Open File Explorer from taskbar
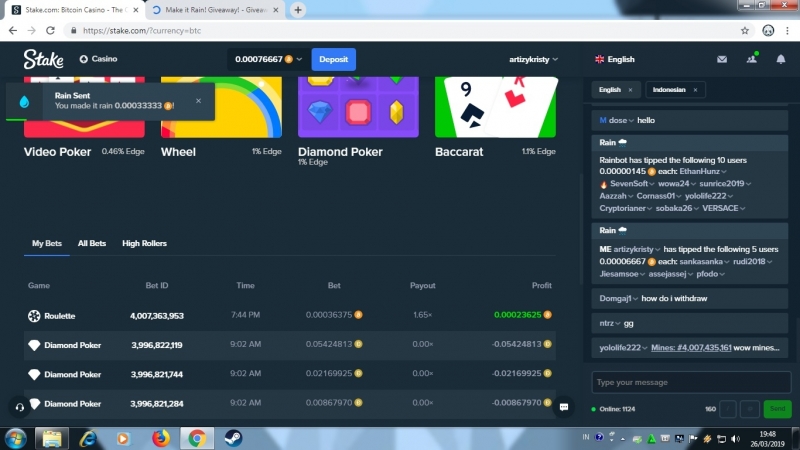This screenshot has height=450, width=800. pyautogui.click(x=52, y=438)
